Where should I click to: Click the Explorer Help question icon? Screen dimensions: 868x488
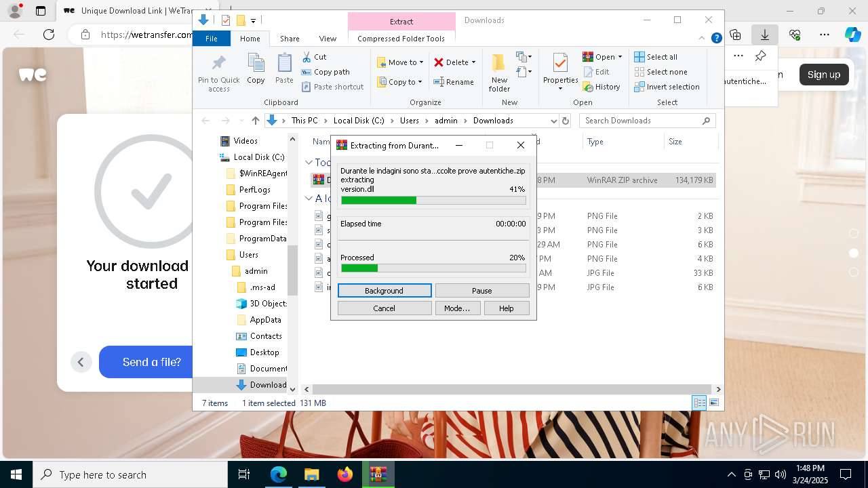pyautogui.click(x=716, y=39)
